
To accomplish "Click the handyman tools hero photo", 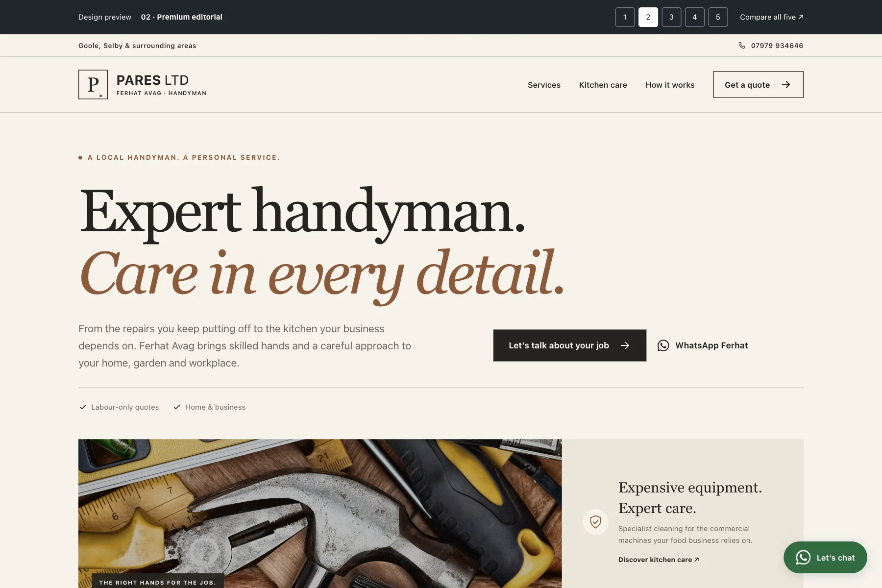I will click(x=320, y=514).
